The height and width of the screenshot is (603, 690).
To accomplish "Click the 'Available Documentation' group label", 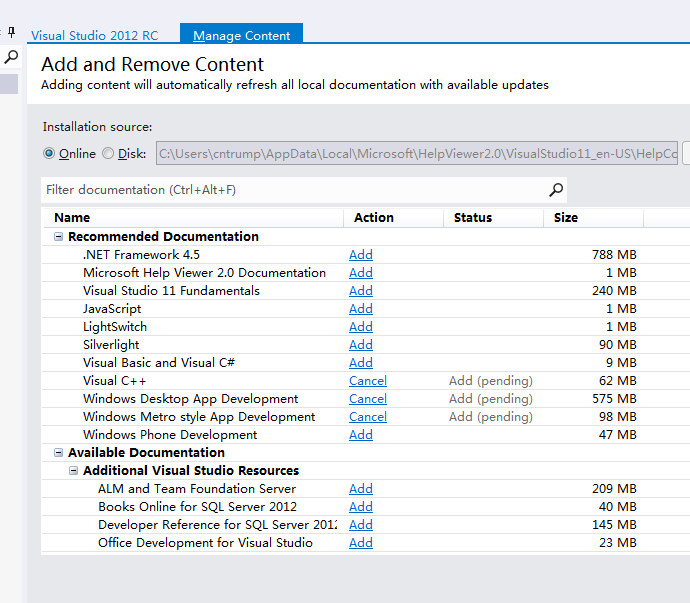I will click(146, 452).
